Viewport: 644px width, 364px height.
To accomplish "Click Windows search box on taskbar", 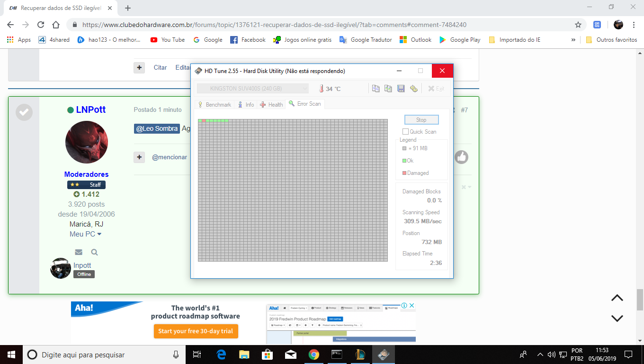I will [104, 354].
